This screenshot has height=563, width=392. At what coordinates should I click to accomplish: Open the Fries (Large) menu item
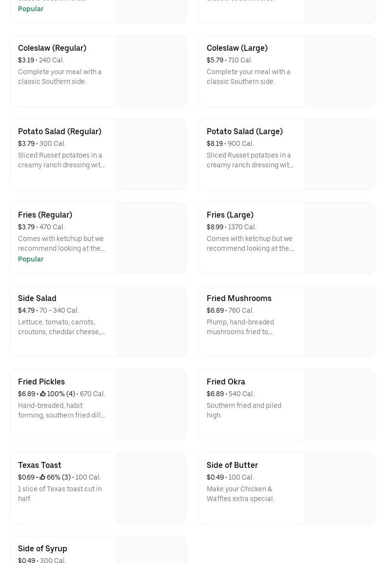click(x=230, y=215)
